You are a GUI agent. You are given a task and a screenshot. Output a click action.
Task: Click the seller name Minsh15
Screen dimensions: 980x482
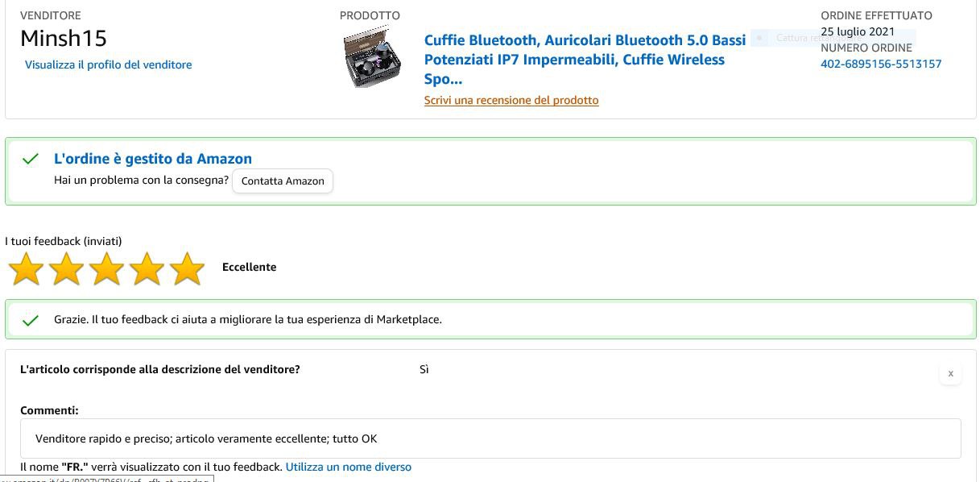click(x=64, y=38)
